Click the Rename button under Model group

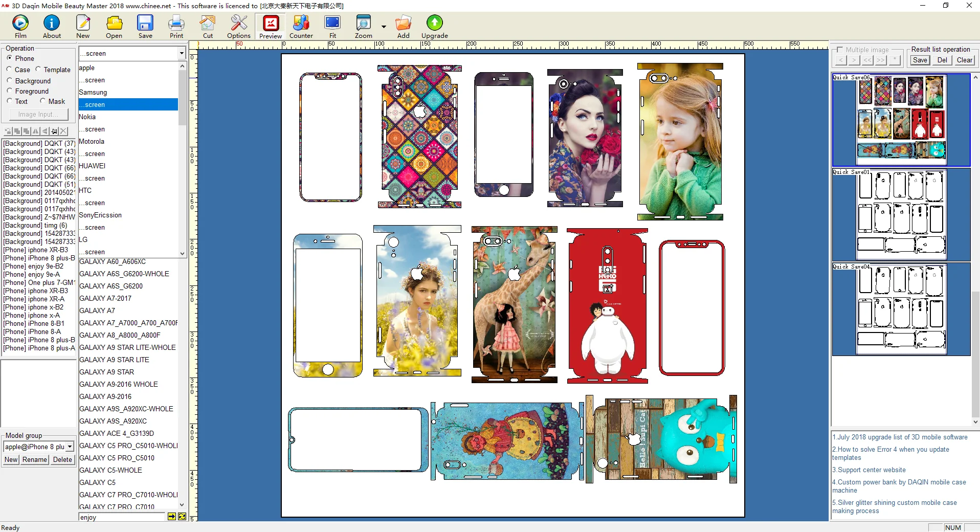[34, 459]
